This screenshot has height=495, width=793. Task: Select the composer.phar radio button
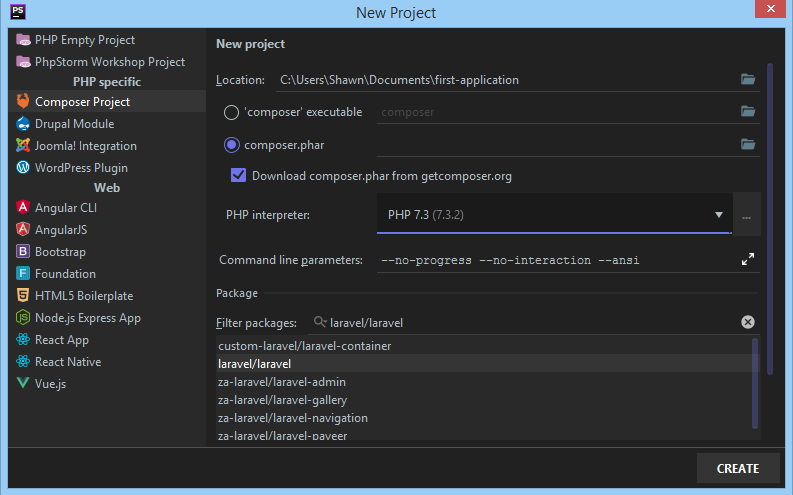point(231,145)
